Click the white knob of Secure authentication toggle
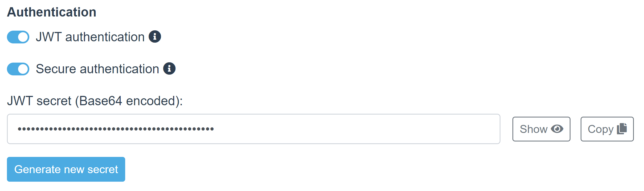644x191 pixels. [x=23, y=69]
